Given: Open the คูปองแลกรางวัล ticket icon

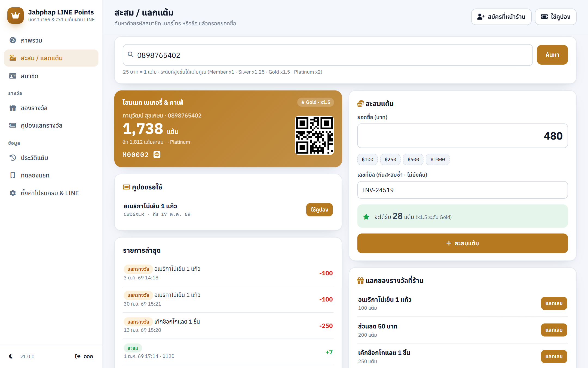Looking at the screenshot, I should pyautogui.click(x=13, y=125).
